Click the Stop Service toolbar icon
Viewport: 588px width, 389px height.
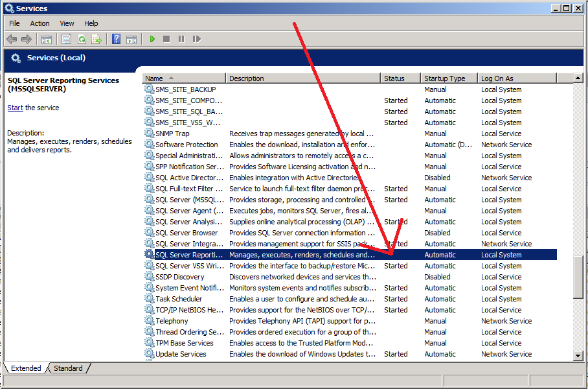pos(166,39)
